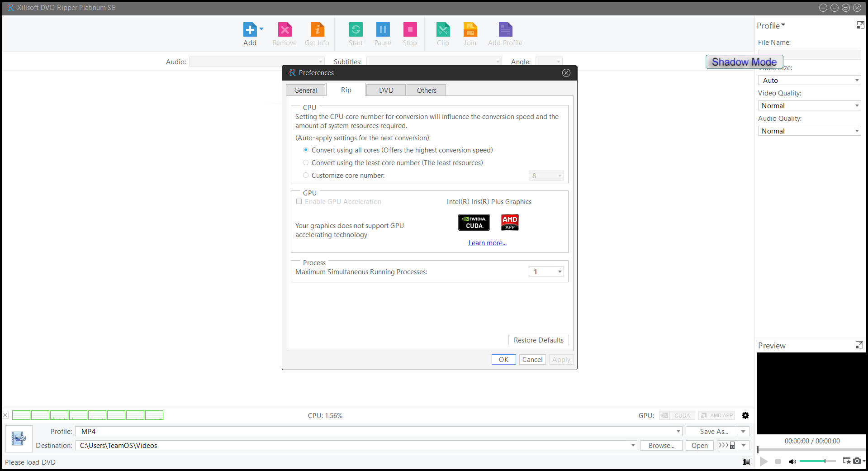This screenshot has width=868, height=471.
Task: Expand the Preview panel with popout icon
Action: 859,345
